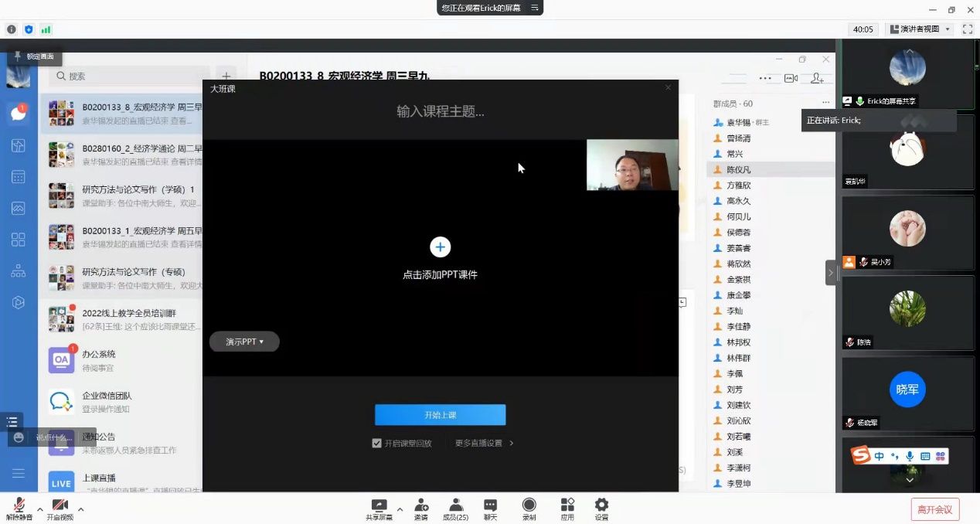Viewport: 980px width, 524px height.
Task: Enter fullscreen using the top-right toggle
Action: coord(967,29)
